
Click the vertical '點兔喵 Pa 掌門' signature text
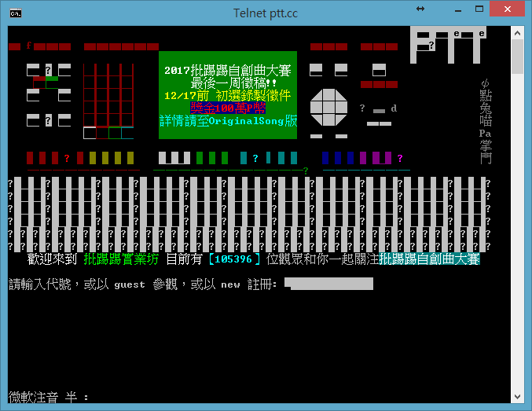486,122
